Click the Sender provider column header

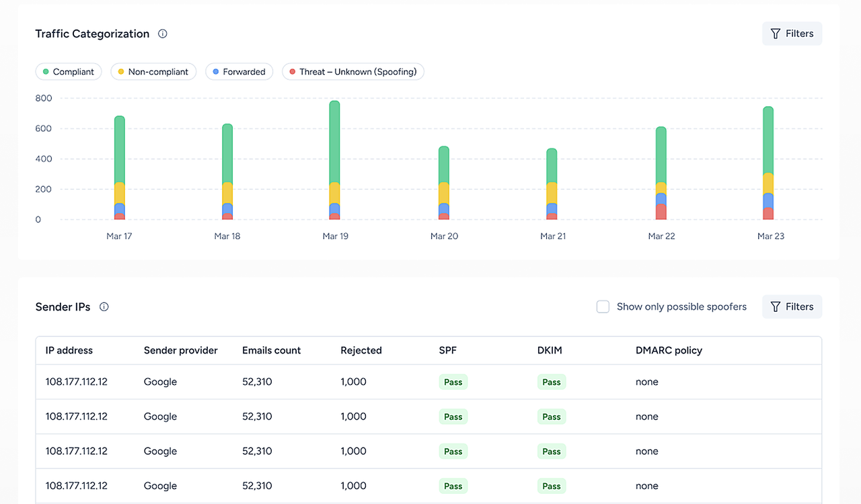tap(181, 350)
